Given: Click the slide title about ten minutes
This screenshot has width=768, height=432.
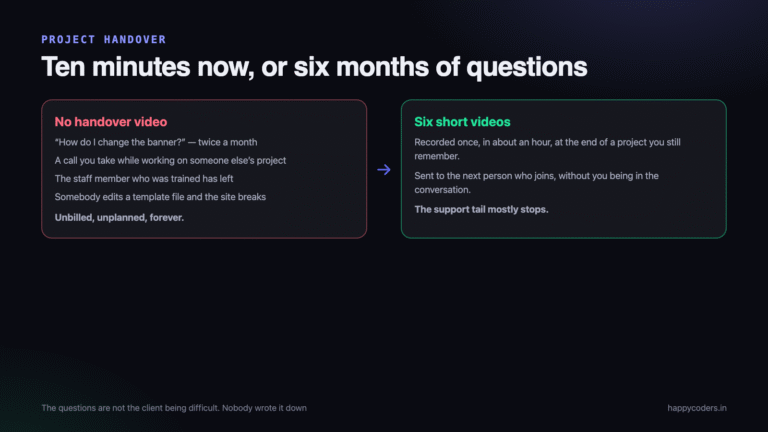Looking at the screenshot, I should pyautogui.click(x=314, y=67).
